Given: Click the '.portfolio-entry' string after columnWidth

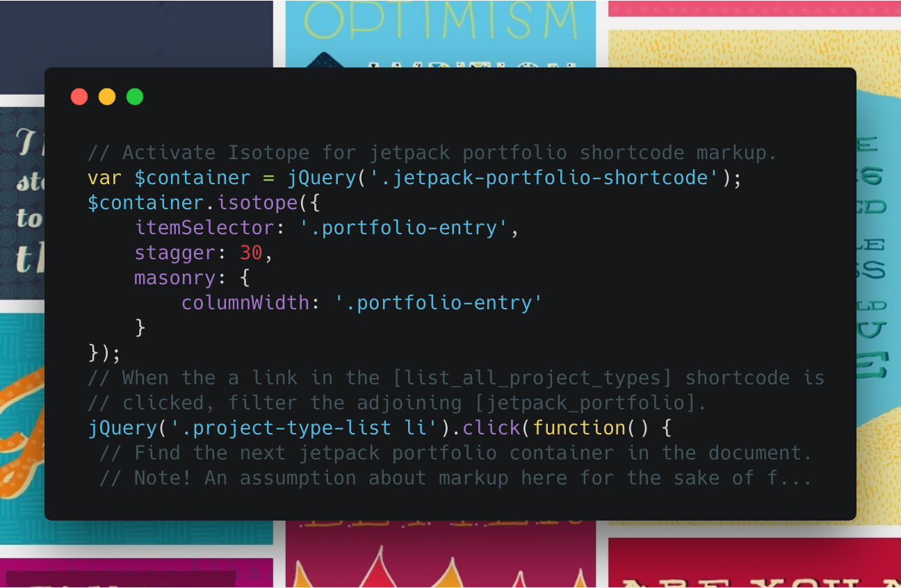Looking at the screenshot, I should [x=438, y=303].
